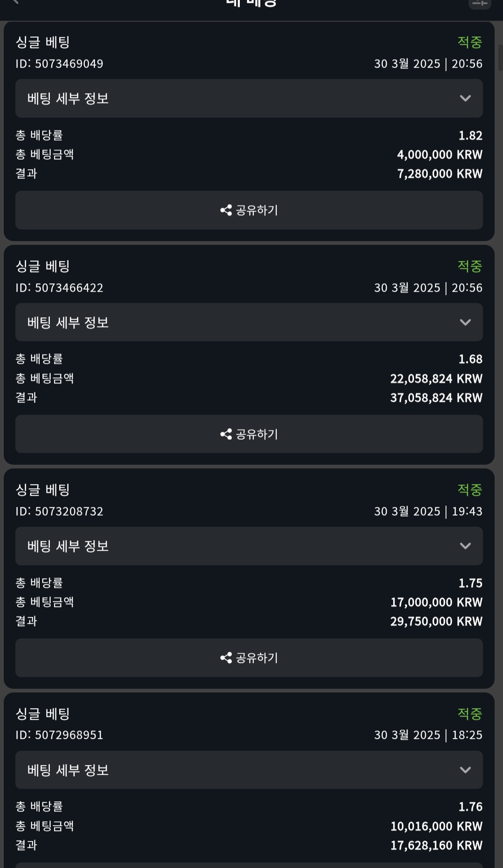
Task: Click the vertical scrollbar on right edge
Action: 500,58
